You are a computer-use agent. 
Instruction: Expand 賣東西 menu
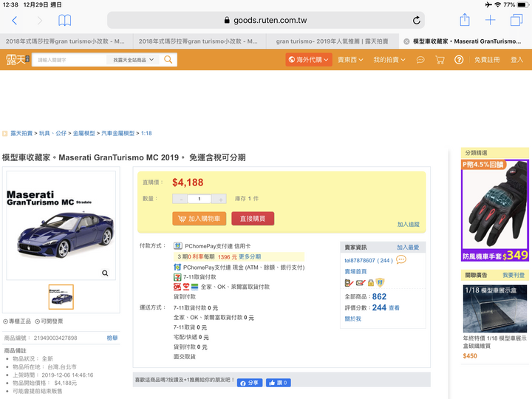[x=350, y=60]
